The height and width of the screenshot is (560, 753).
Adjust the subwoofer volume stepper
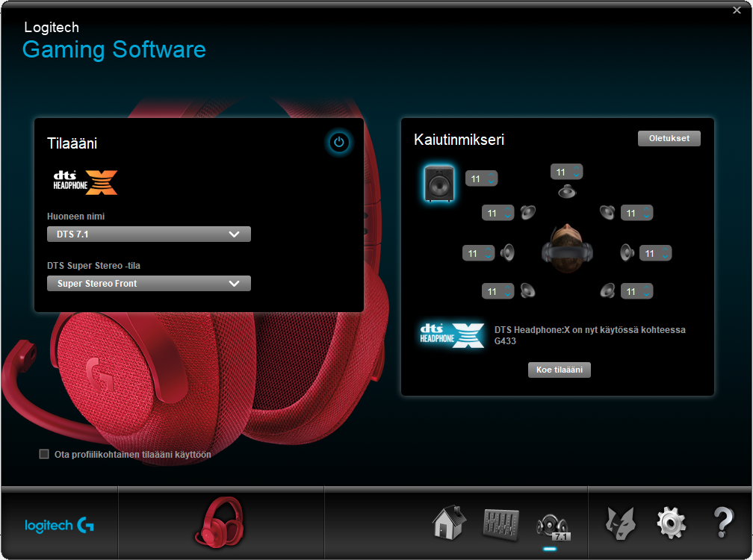482,178
